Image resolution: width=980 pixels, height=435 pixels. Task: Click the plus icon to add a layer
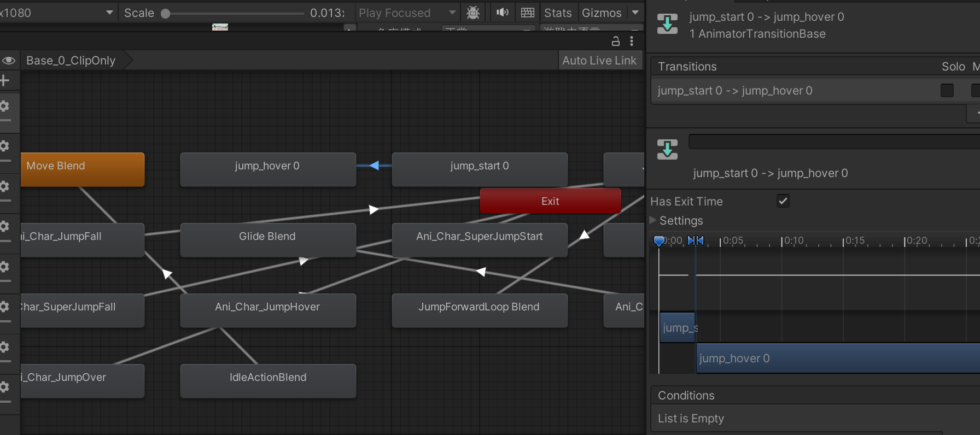[5, 80]
